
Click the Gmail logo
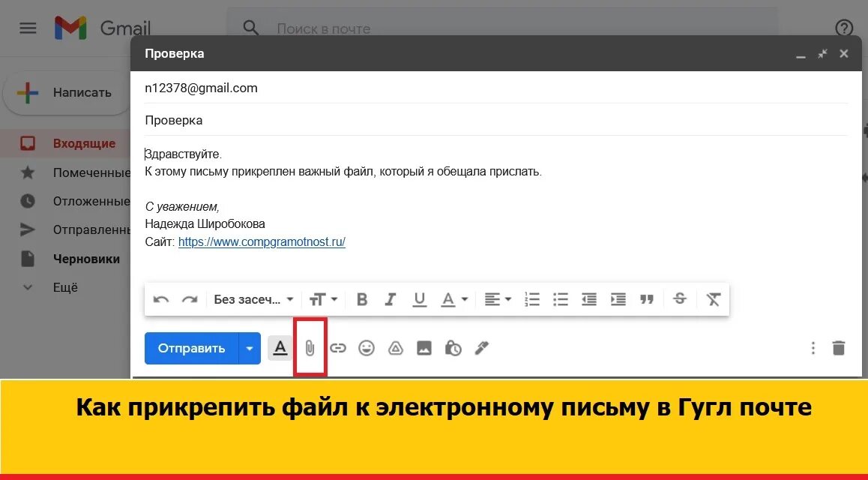[x=103, y=28]
